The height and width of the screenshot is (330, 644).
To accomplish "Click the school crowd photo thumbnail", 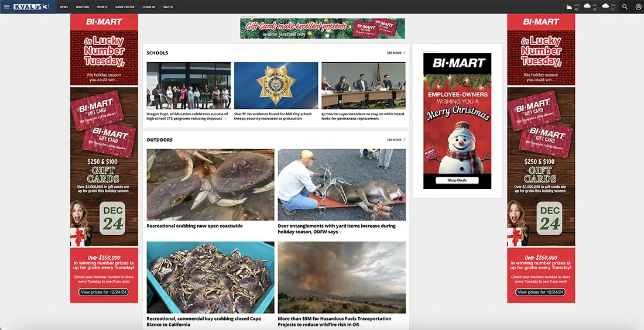I will 189,85.
